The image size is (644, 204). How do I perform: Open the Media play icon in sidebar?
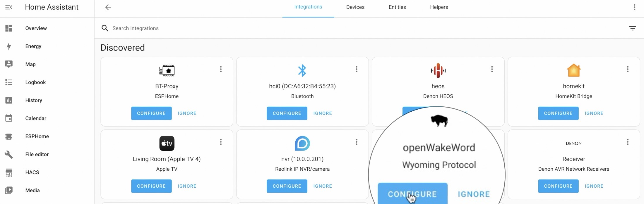pos(9,190)
